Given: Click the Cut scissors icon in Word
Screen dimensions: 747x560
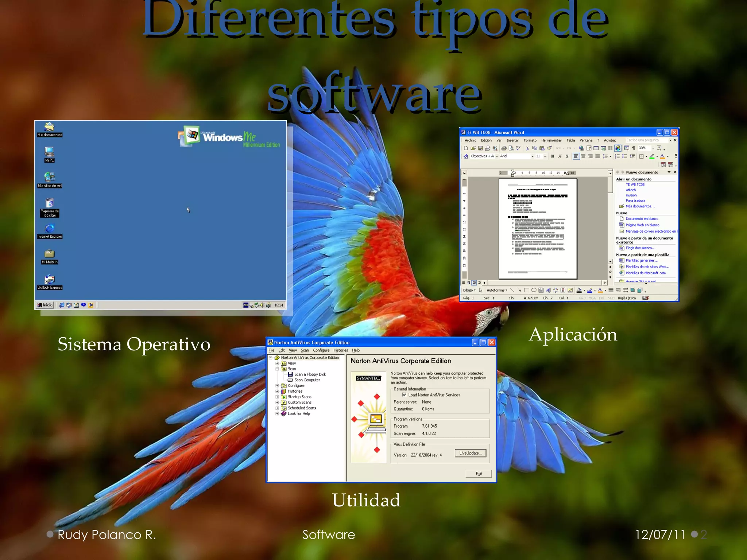Looking at the screenshot, I should 527,148.
